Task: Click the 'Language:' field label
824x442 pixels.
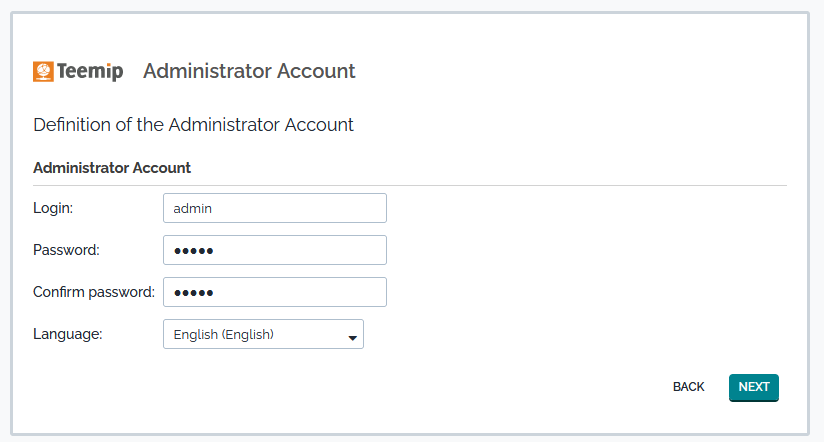Action: click(68, 334)
